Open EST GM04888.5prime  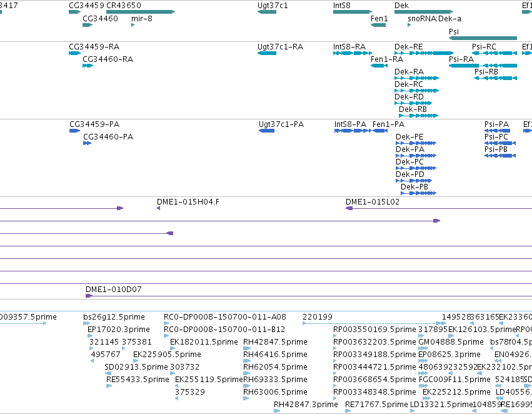tap(423, 348)
